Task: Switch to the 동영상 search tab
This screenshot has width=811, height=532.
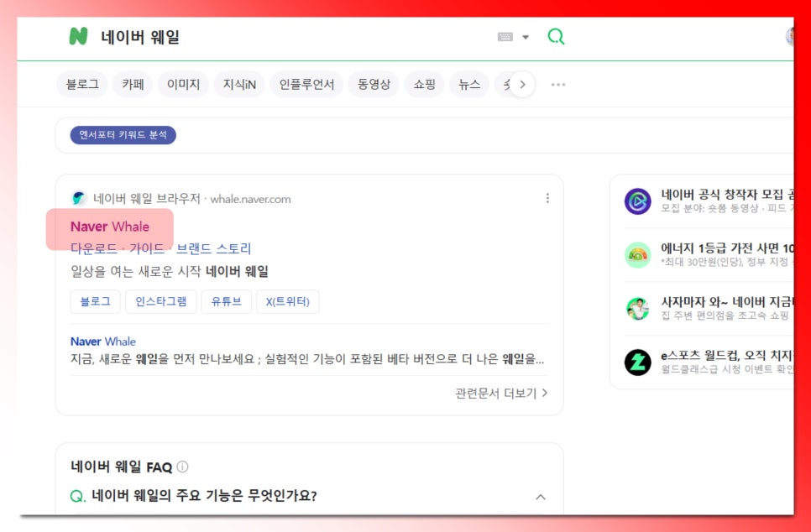Action: click(x=374, y=84)
